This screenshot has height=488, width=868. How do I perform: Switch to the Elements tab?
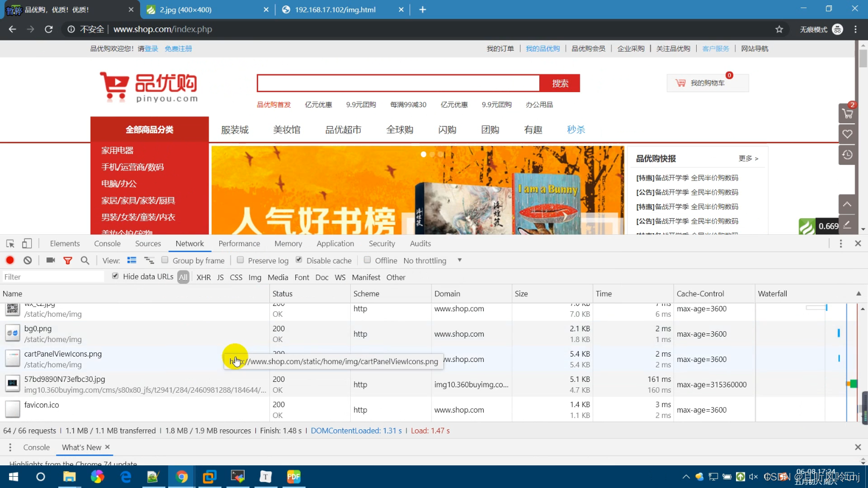click(x=65, y=243)
